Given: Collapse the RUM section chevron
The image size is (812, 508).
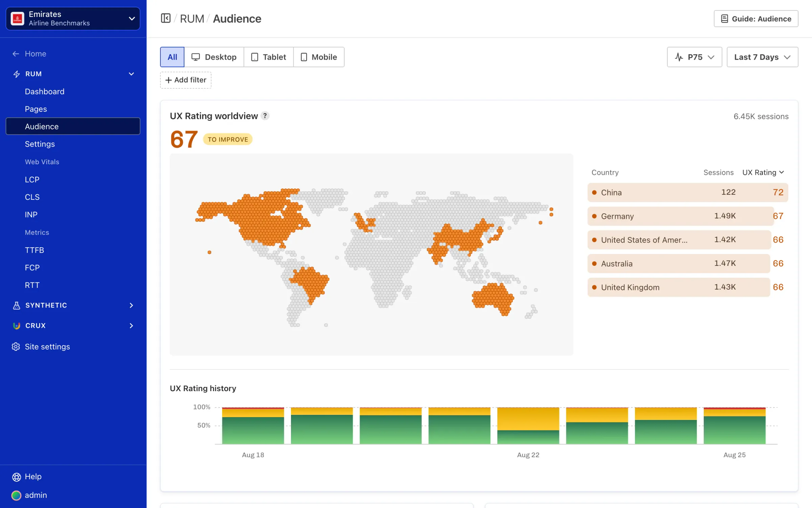Looking at the screenshot, I should [x=131, y=74].
